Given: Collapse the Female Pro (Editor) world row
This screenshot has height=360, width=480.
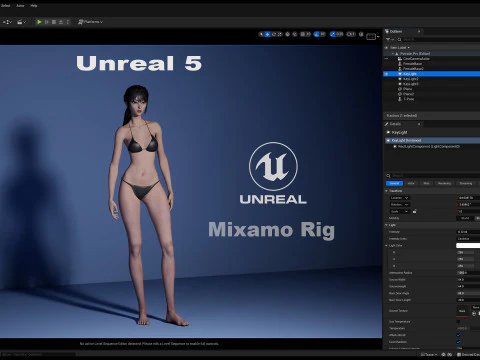Looking at the screenshot, I should 393,53.
